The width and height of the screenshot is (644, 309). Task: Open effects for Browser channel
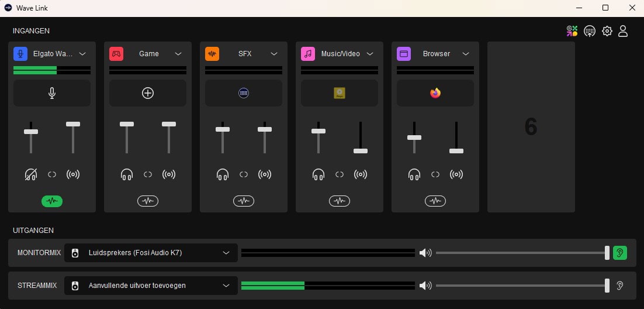click(x=435, y=201)
